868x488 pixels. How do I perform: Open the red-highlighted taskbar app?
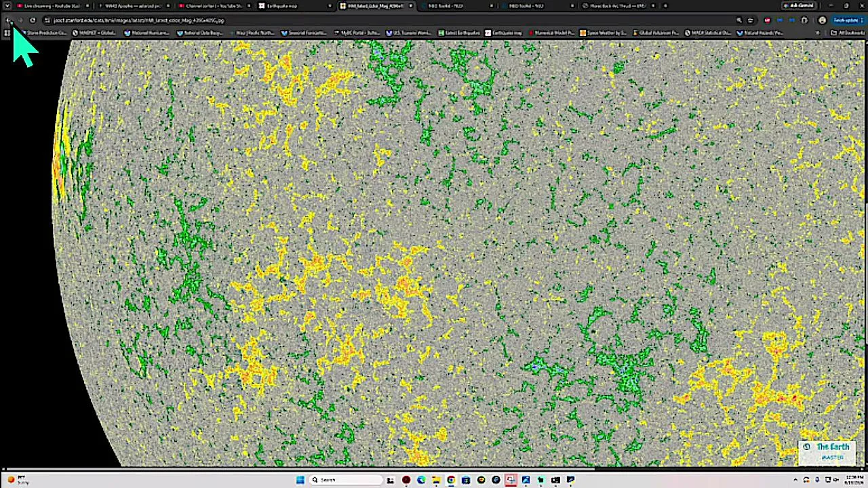pos(511,480)
